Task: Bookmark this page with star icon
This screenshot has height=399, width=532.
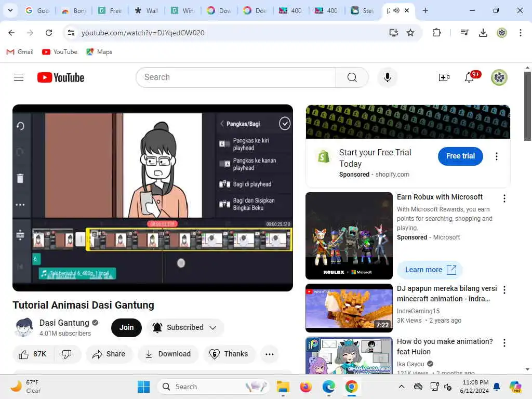Action: [410, 33]
